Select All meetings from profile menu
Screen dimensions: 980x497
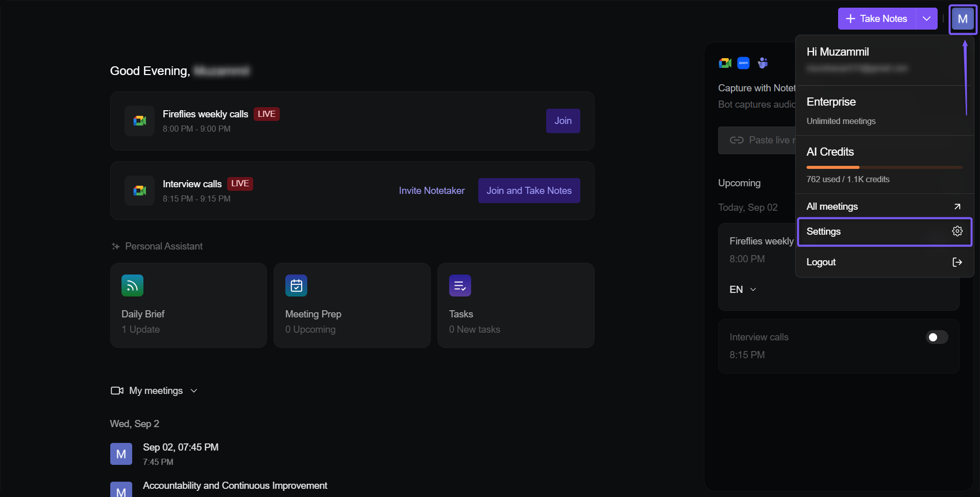pyautogui.click(x=884, y=207)
